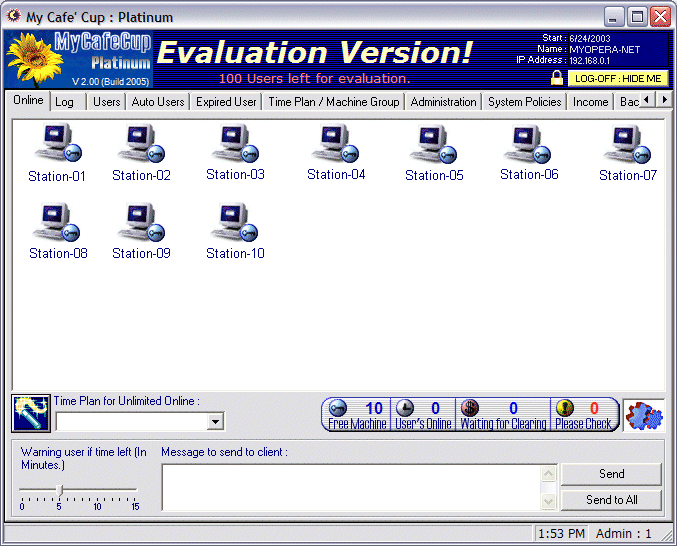
Task: Select the Station-05 computer icon
Action: 433,144
